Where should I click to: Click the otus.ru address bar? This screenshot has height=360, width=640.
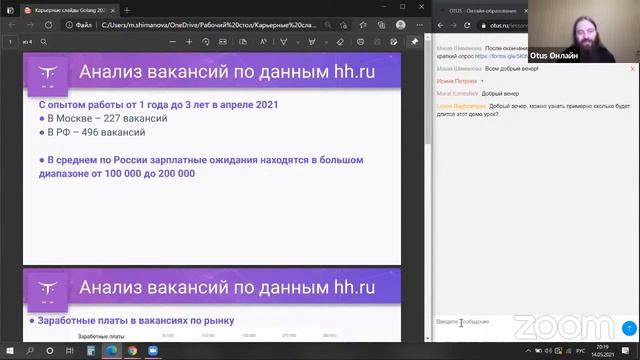tap(503, 25)
